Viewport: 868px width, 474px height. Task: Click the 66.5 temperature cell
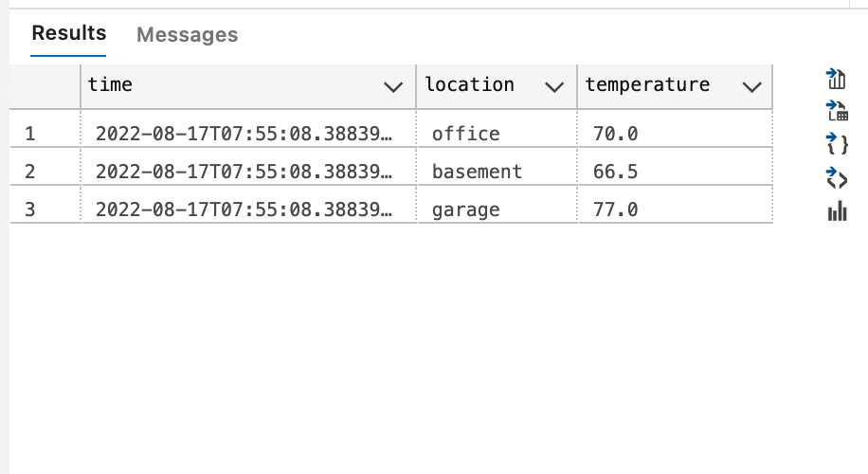(616, 172)
